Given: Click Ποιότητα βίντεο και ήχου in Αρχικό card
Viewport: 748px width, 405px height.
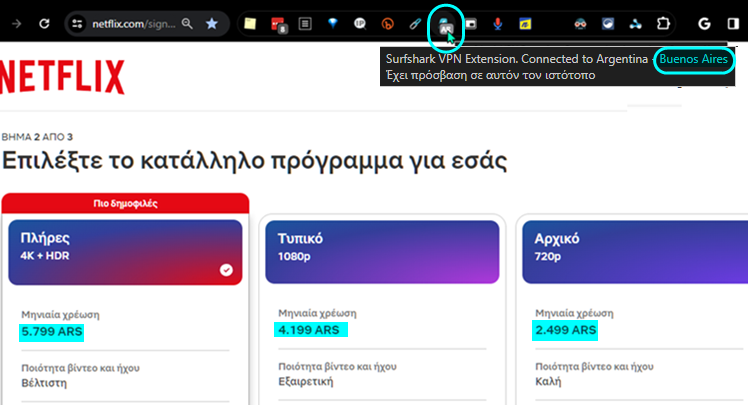Looking at the screenshot, I should (594, 366).
